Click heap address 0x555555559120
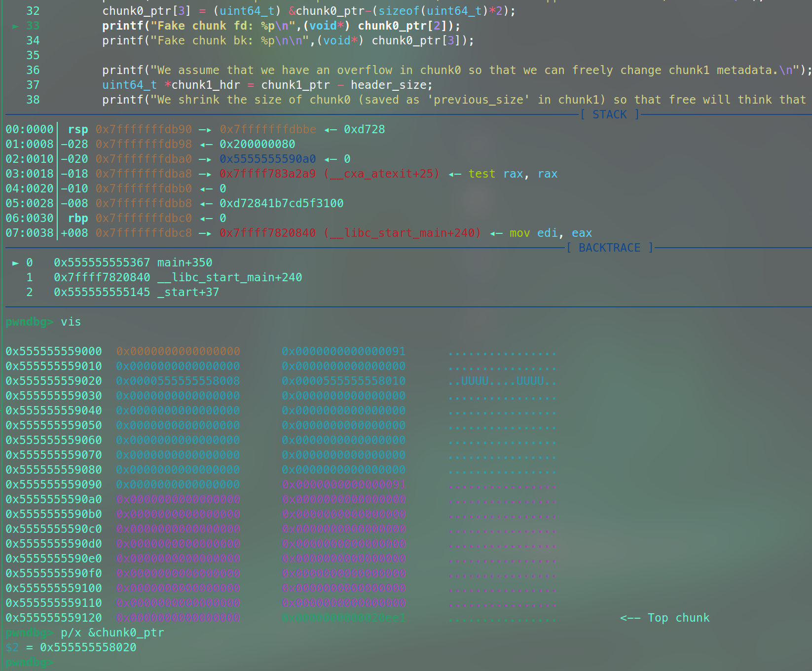Image resolution: width=812 pixels, height=671 pixels. point(54,618)
